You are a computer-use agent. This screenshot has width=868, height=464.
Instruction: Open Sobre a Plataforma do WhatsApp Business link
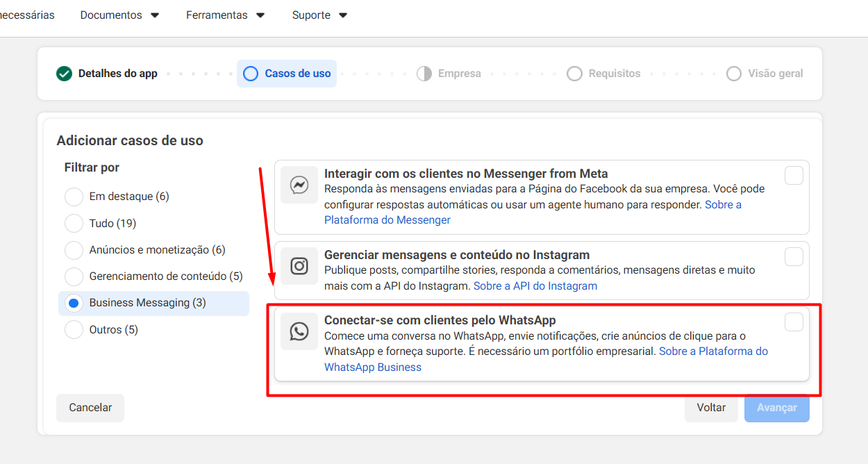click(546, 359)
